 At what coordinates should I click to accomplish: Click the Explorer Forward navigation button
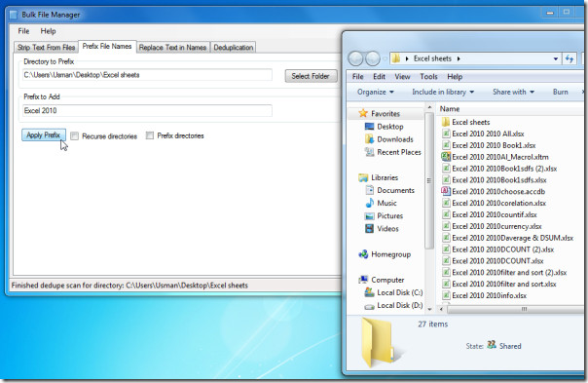click(x=373, y=58)
